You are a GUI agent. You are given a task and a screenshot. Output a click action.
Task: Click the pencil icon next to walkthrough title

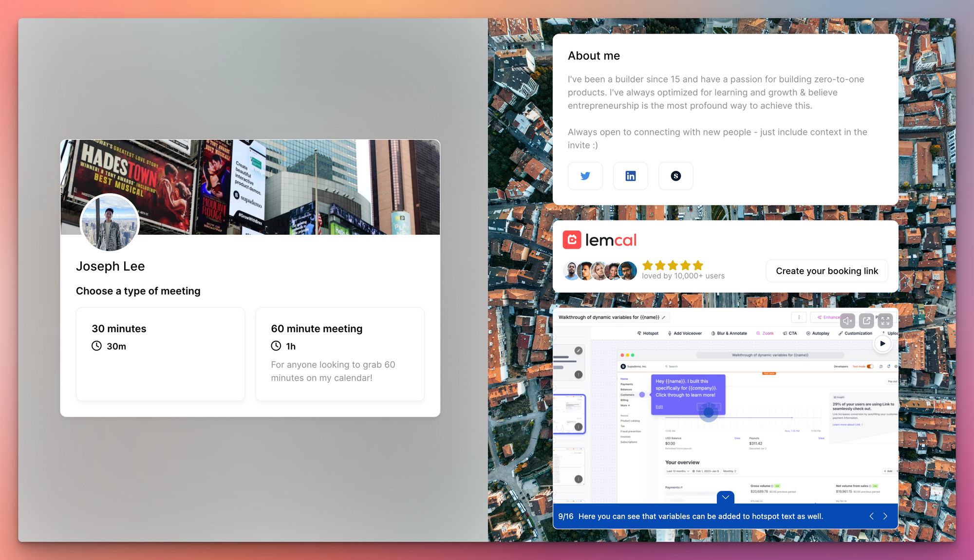click(x=663, y=317)
